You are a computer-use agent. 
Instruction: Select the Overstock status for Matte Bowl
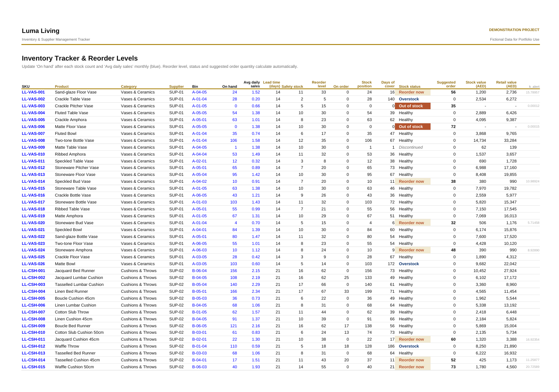409,264
